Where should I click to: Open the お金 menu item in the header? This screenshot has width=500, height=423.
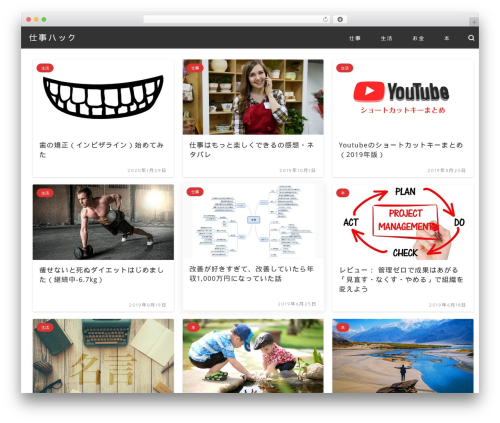(x=418, y=38)
